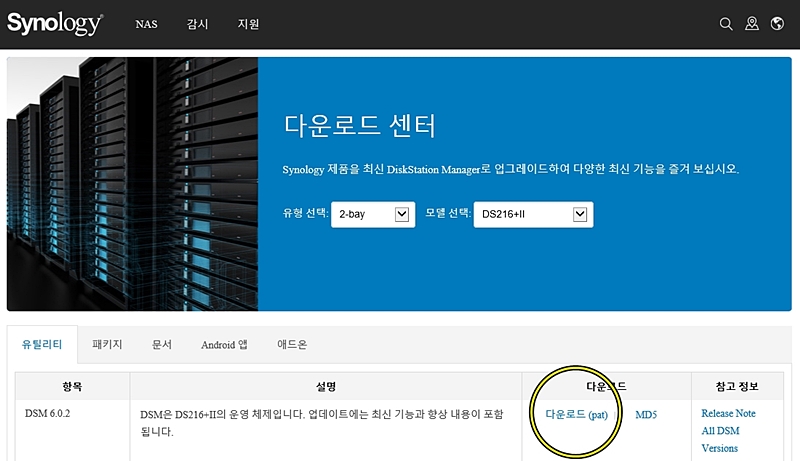Switch to the 문서 tab
Viewport: 800px width, 461px height.
click(162, 344)
